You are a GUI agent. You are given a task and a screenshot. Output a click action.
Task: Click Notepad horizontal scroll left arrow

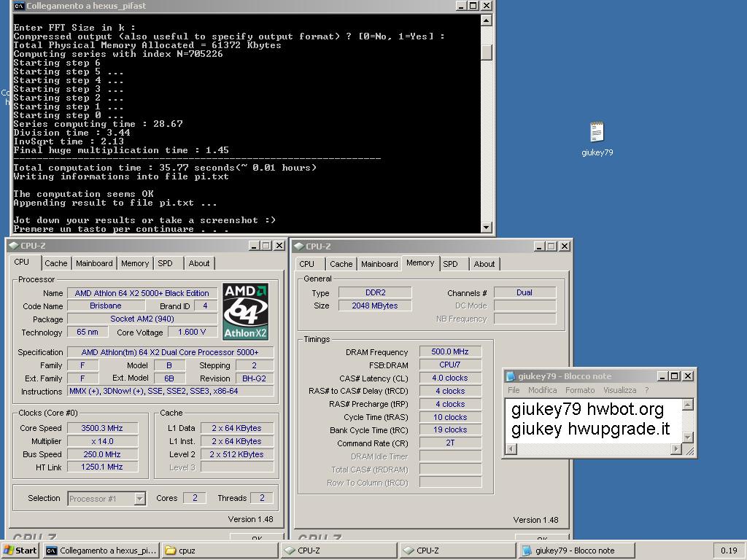[511, 448]
